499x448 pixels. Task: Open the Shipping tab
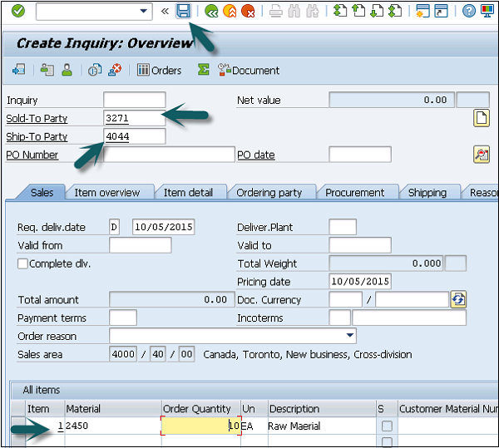pyautogui.click(x=427, y=193)
